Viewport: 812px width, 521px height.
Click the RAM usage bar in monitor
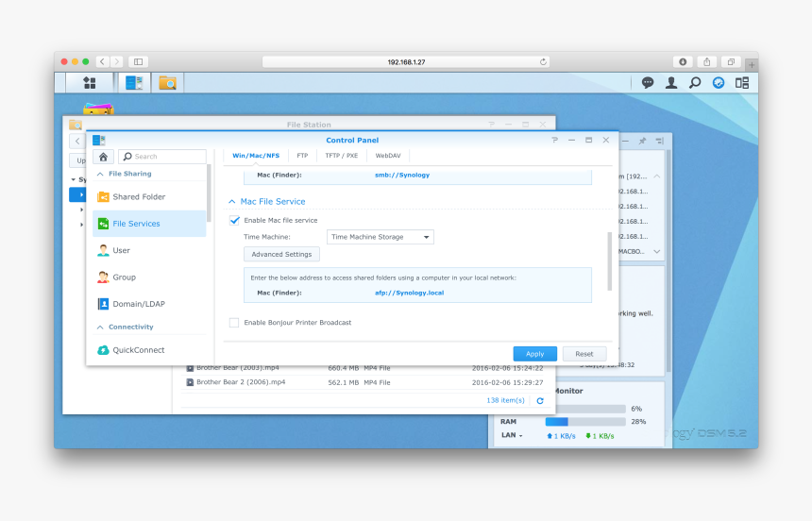tap(585, 422)
